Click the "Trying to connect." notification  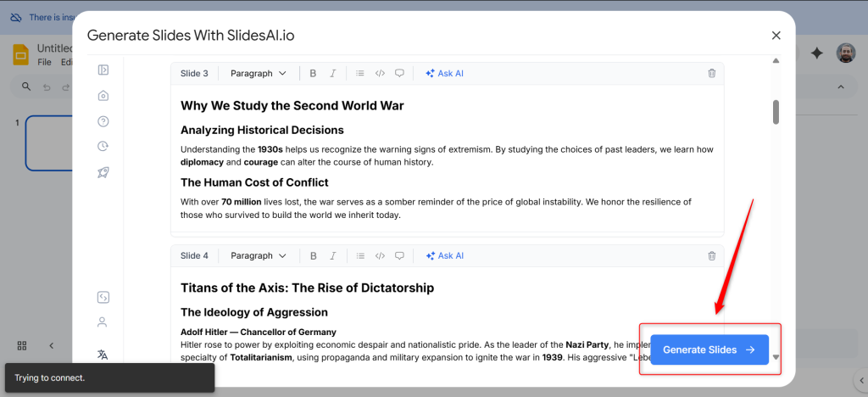click(x=109, y=378)
